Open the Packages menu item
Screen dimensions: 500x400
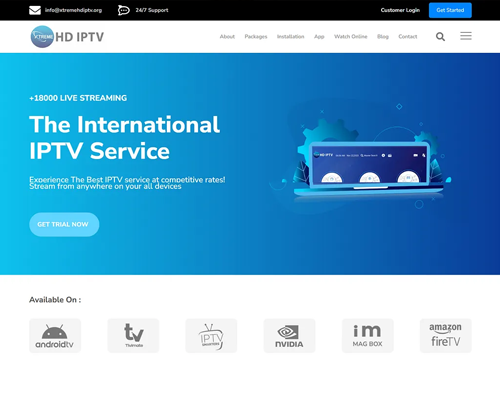click(256, 37)
